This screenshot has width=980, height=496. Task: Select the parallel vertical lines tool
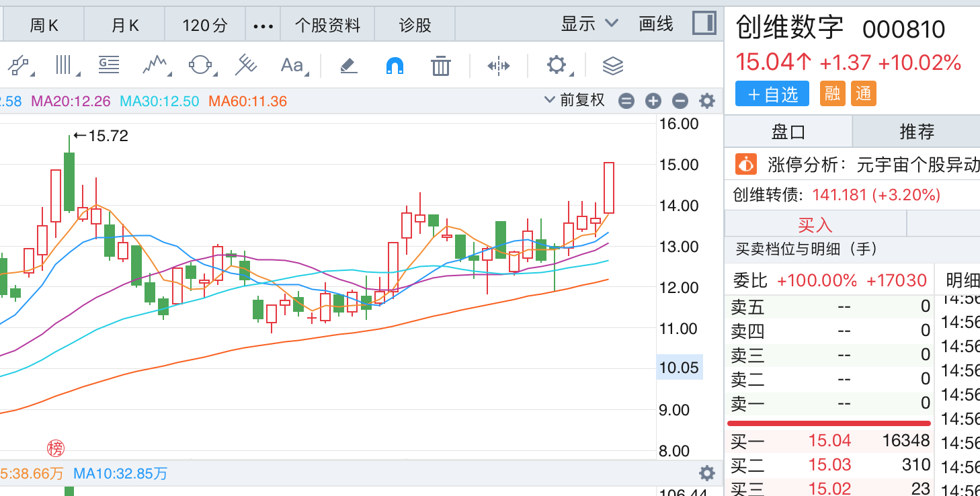point(64,65)
